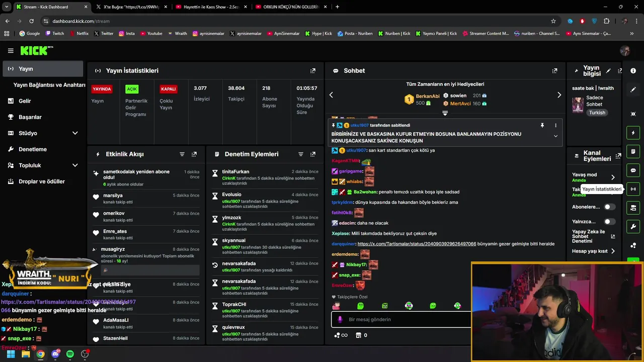This screenshot has width=644, height=362.
Task: Open Droplar ve ödüller page
Action: pos(42,182)
